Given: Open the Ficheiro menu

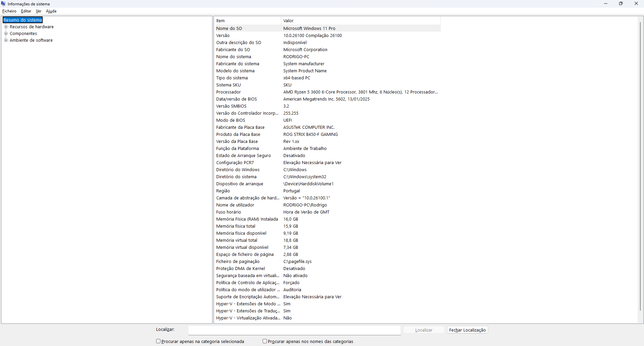Looking at the screenshot, I should pyautogui.click(x=9, y=11).
